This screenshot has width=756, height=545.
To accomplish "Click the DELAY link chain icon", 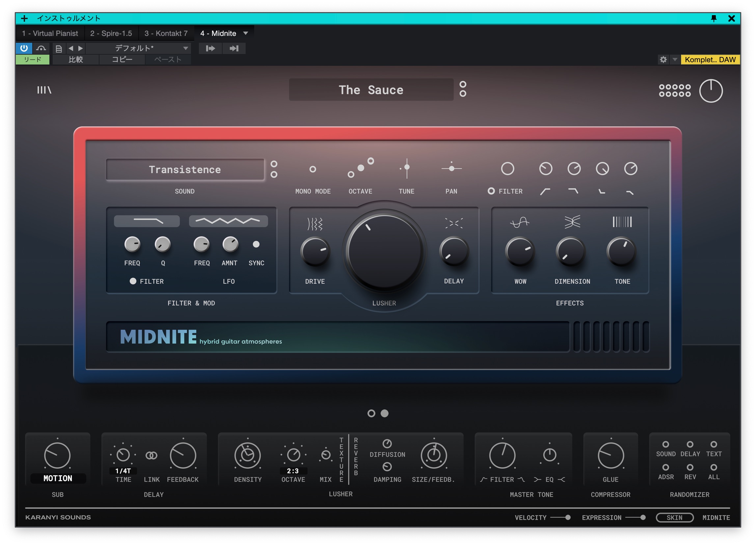I will point(151,455).
